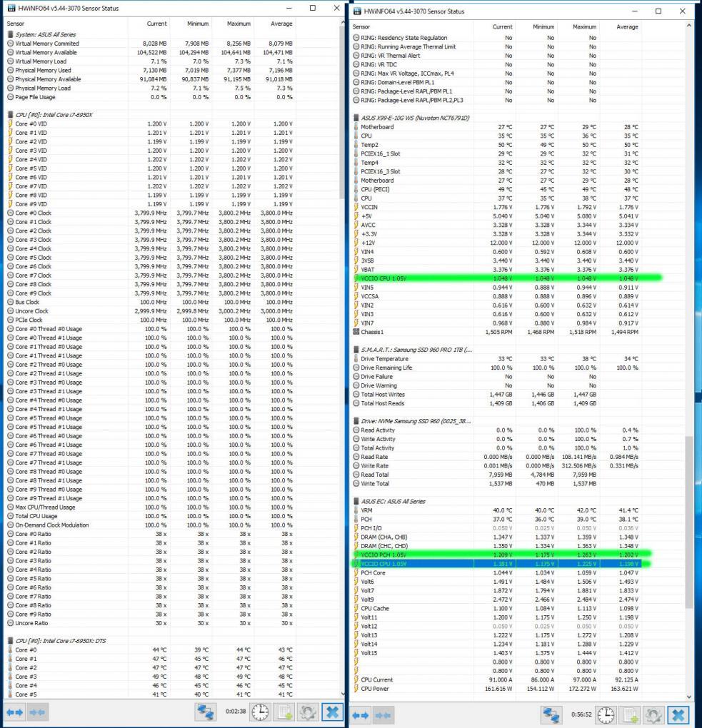Click icon beside Drive: NVMe Samsung SSD 960

356,421
